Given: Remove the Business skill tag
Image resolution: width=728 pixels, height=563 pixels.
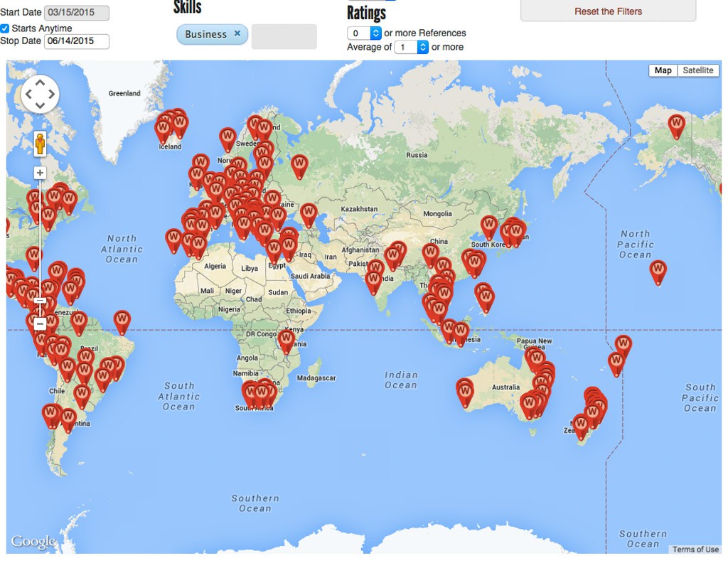Looking at the screenshot, I should coord(237,33).
